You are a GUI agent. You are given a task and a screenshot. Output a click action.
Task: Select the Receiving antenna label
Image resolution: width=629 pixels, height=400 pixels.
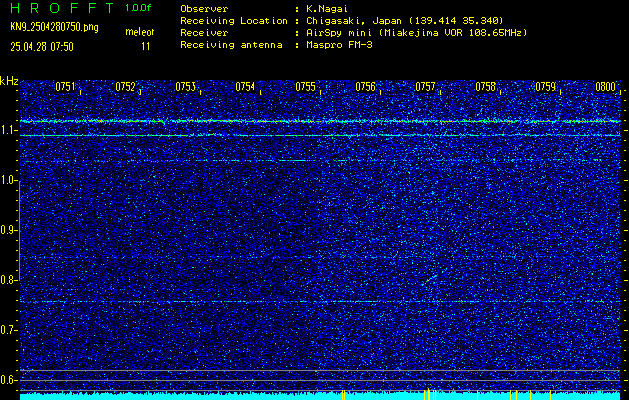pos(231,45)
